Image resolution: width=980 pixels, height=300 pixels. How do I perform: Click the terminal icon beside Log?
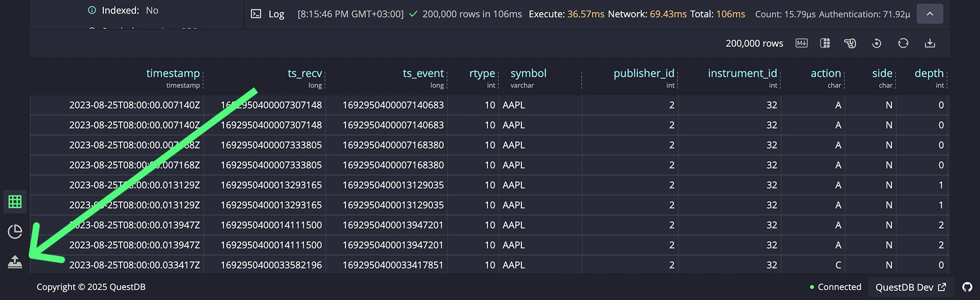point(255,13)
